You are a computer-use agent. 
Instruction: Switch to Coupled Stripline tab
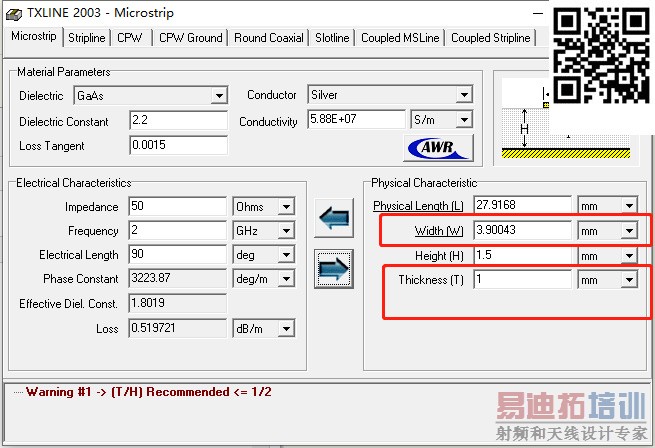point(490,38)
